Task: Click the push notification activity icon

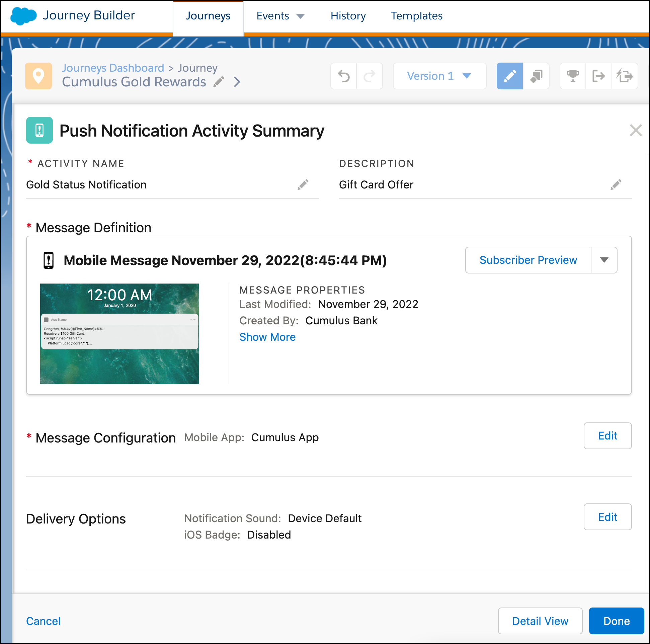Action: tap(39, 130)
